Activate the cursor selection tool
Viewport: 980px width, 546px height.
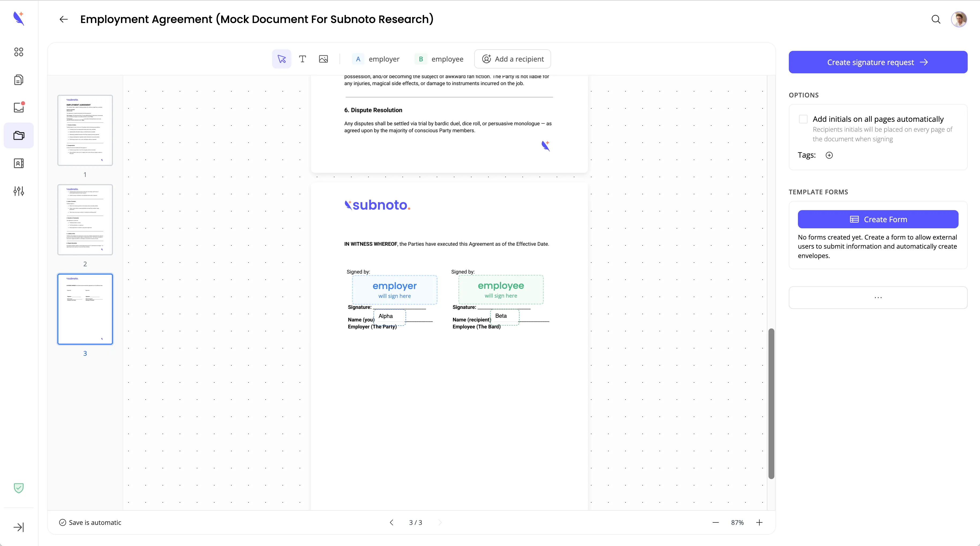point(281,59)
